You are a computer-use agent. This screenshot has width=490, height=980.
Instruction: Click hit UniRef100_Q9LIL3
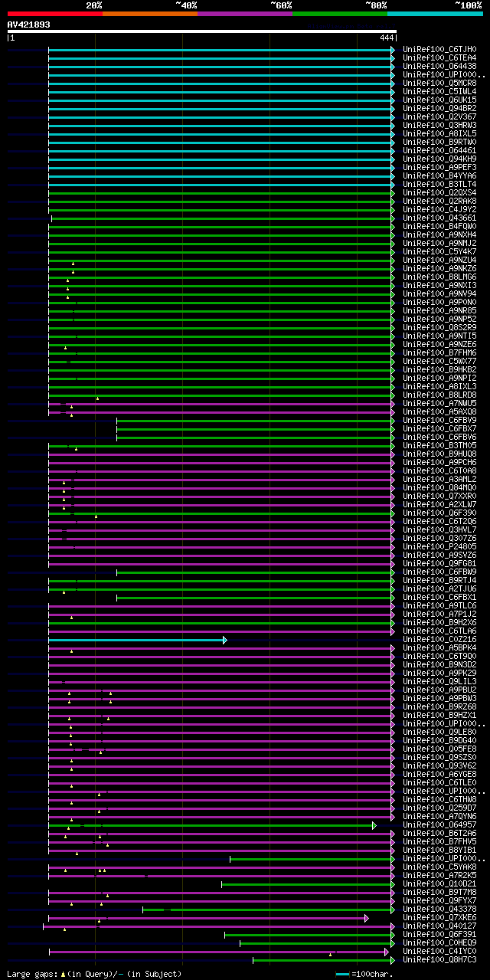(x=439, y=681)
